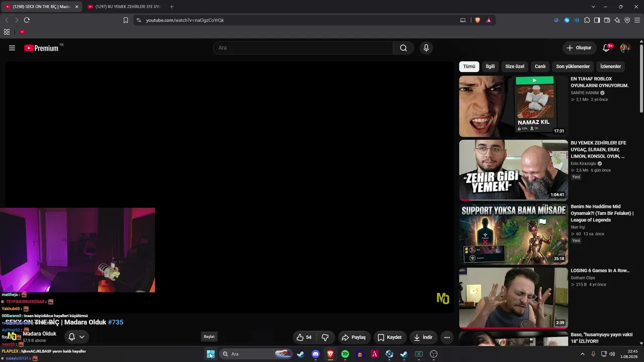The height and width of the screenshot is (362, 644).
Task: Open the site settings icon beside the URL
Action: [x=139, y=20]
